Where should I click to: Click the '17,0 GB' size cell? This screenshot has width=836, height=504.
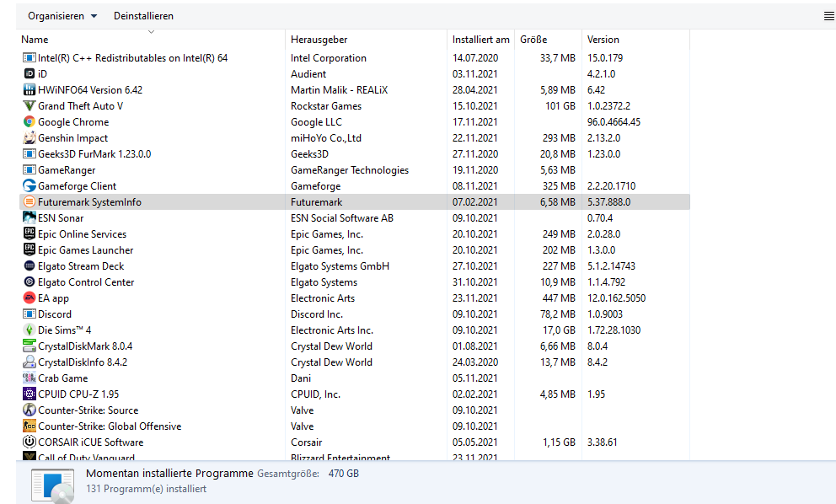[x=560, y=330]
